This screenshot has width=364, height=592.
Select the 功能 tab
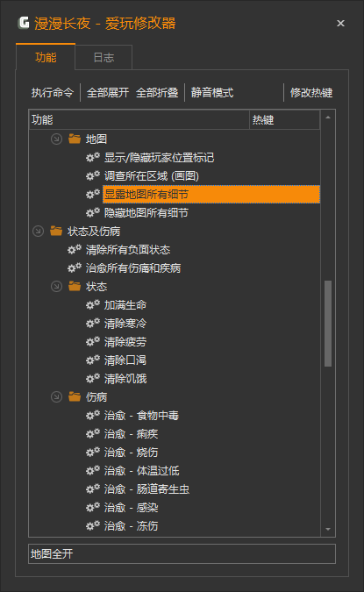coord(46,57)
